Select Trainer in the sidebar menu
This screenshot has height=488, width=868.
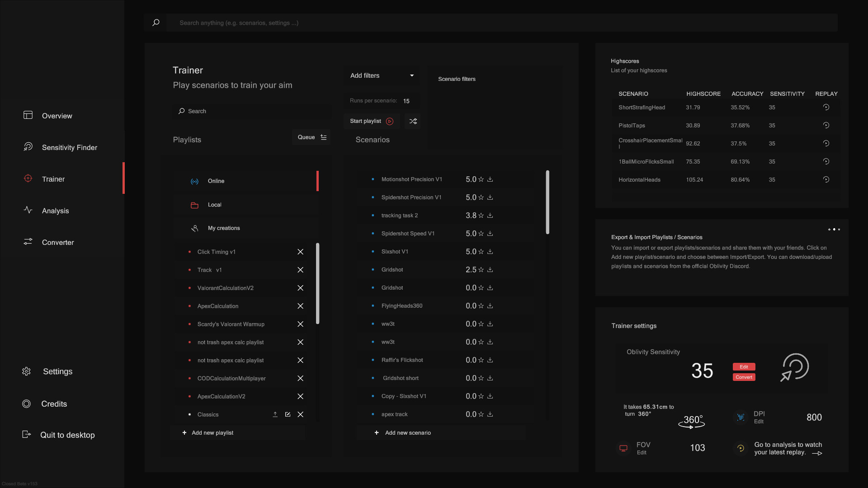[53, 179]
